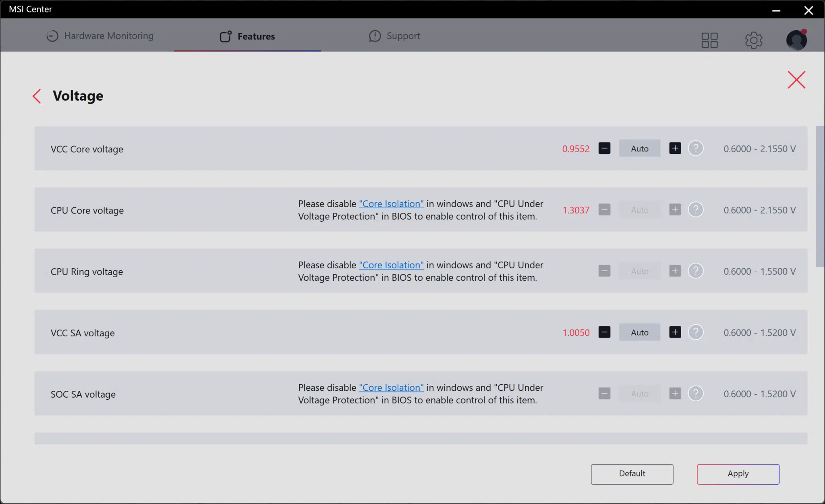Image resolution: width=825 pixels, height=504 pixels.
Task: Click the Default button
Action: [632, 474]
